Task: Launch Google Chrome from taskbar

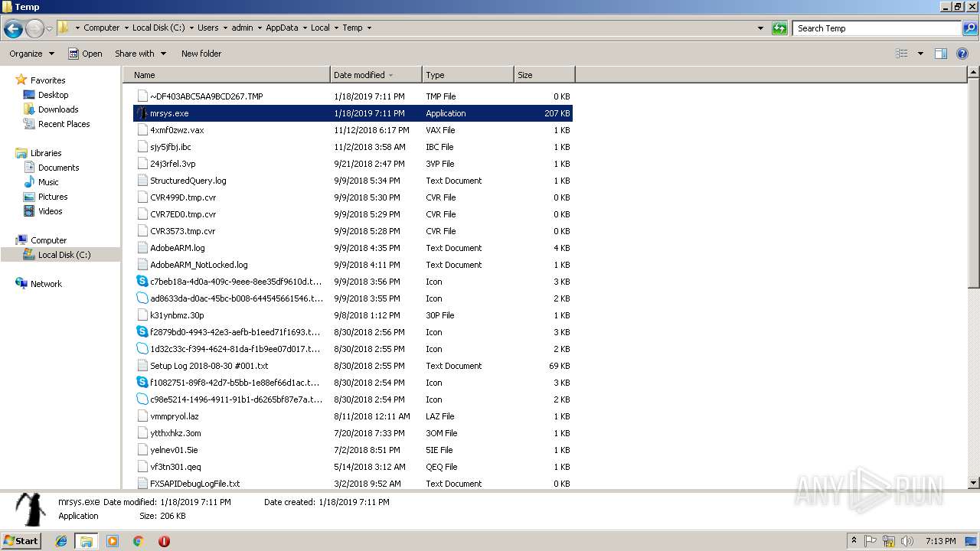Action: pyautogui.click(x=138, y=541)
